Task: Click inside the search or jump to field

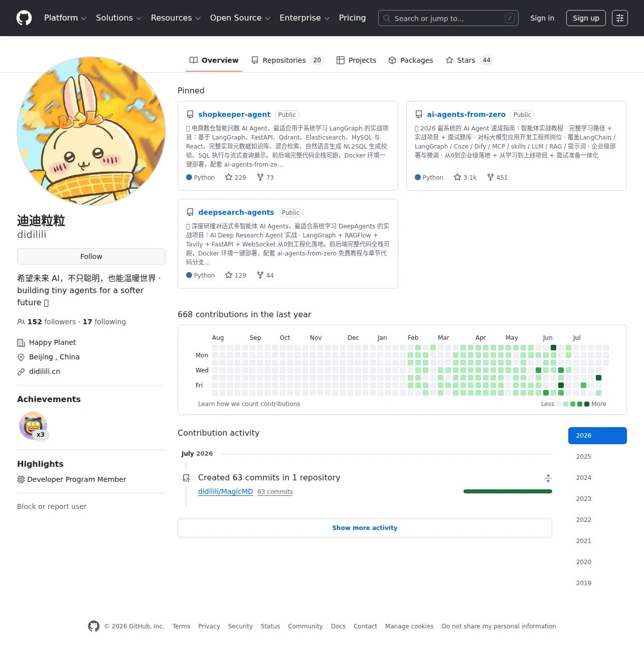Action: [x=448, y=18]
